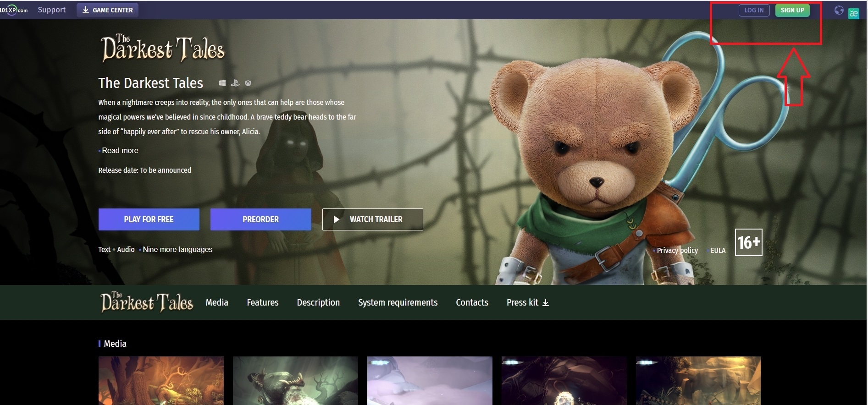
Task: Click the Windows platform icon
Action: point(222,83)
